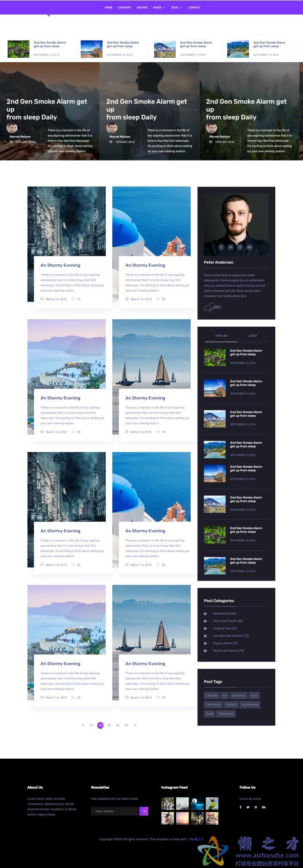303x868 pixels.
Task: Click Twitter icon on Peter Anderson's photo
Action: pos(230,247)
